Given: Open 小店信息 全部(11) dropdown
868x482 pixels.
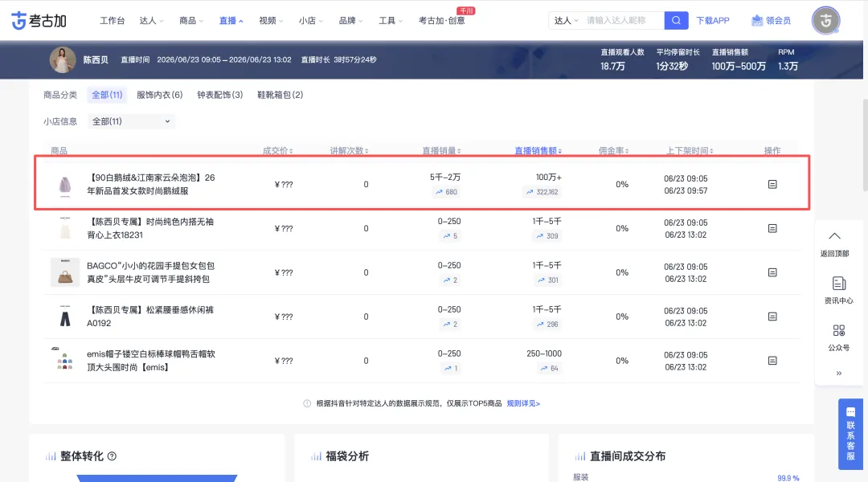Looking at the screenshot, I should 131,121.
